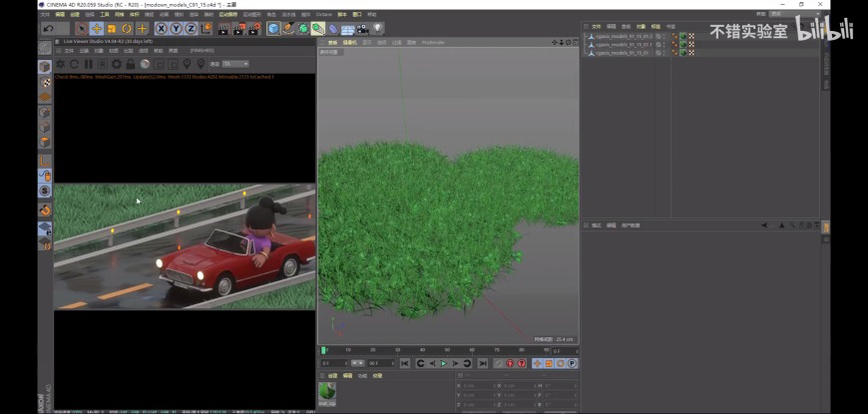Add a Cube primitive from the toolbar
The width and height of the screenshot is (868, 414).
pyautogui.click(x=273, y=28)
